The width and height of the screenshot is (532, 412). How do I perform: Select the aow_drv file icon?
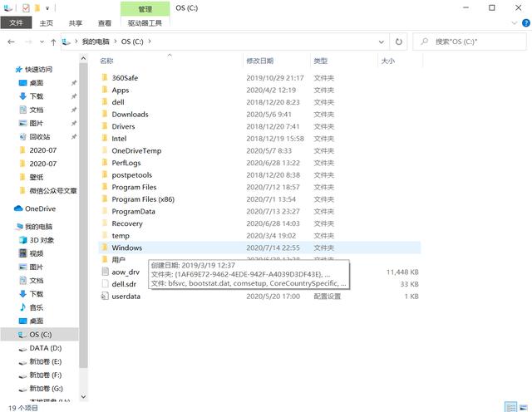(105, 272)
